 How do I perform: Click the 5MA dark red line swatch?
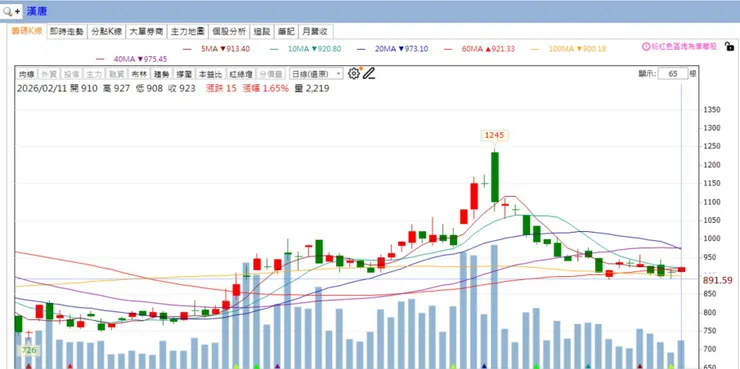187,49
